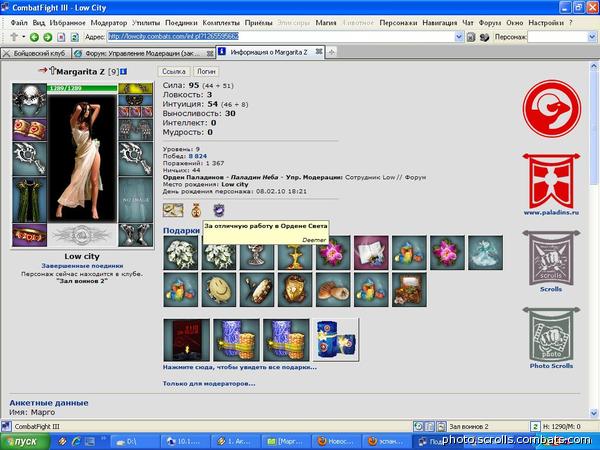Click the scroll medal icon under birthday
600x450 pixels.
(173, 210)
